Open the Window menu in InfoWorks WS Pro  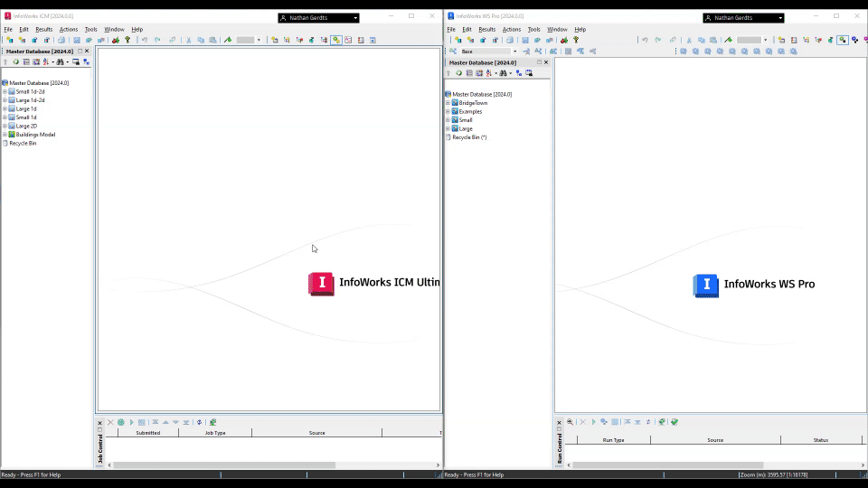point(557,29)
